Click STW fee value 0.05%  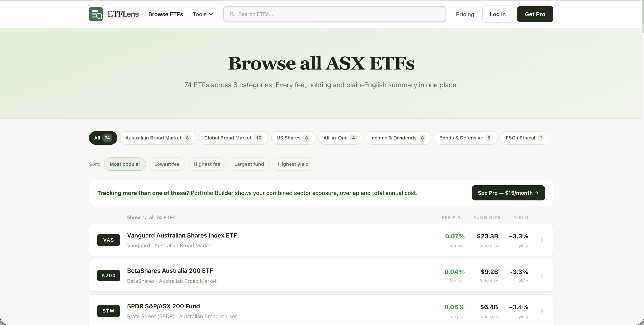point(454,307)
